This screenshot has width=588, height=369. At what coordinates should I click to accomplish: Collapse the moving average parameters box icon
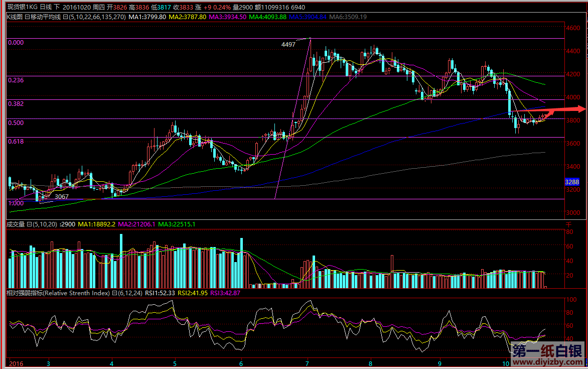65,17
